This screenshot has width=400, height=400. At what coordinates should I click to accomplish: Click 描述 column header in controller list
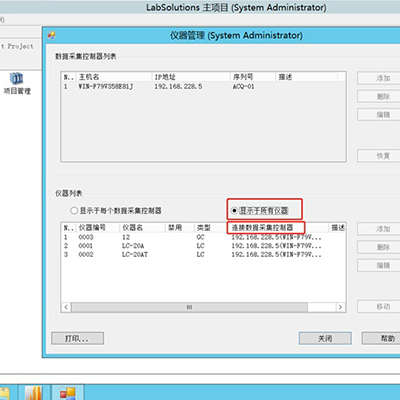point(307,77)
